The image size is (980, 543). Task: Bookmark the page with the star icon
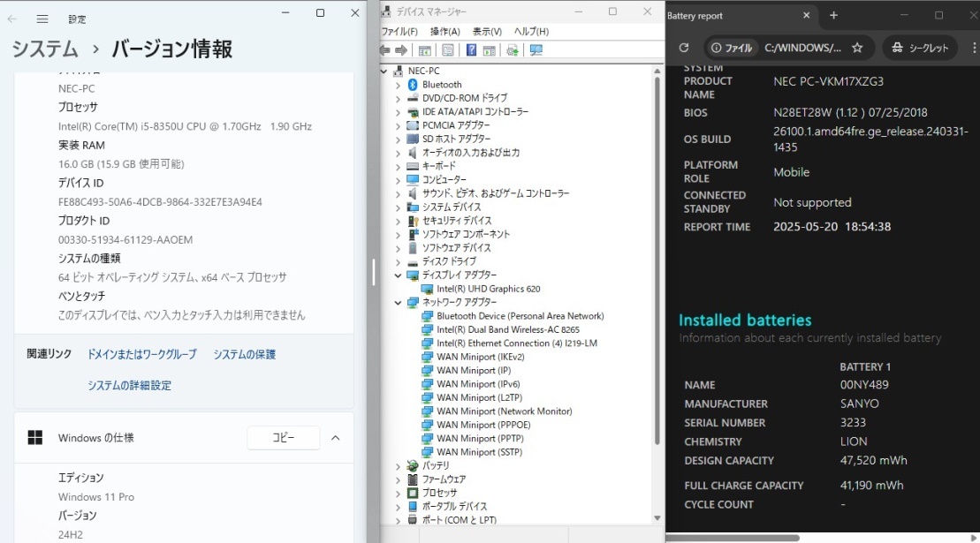coord(857,48)
